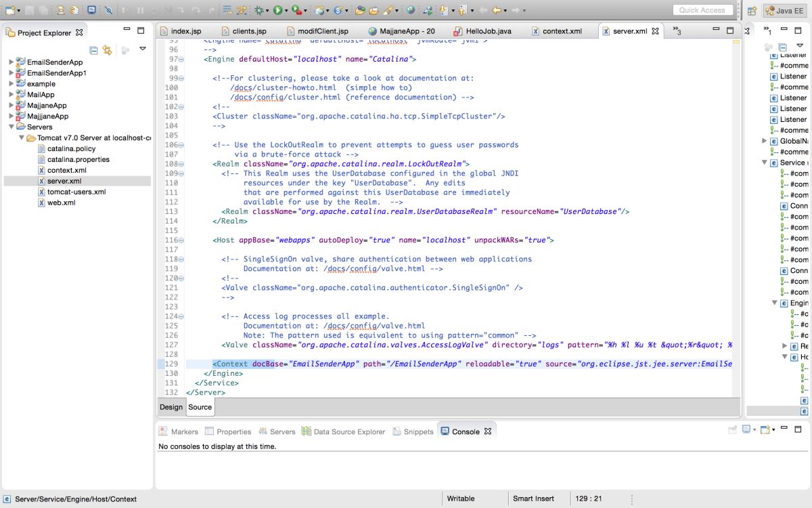The image size is (812, 508).
Task: Expand the example project
Action: pyautogui.click(x=11, y=83)
